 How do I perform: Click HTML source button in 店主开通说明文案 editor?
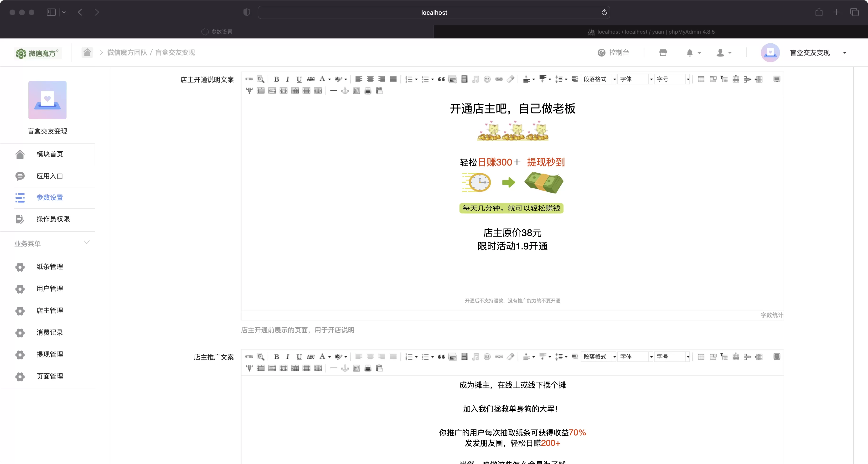pos(249,79)
